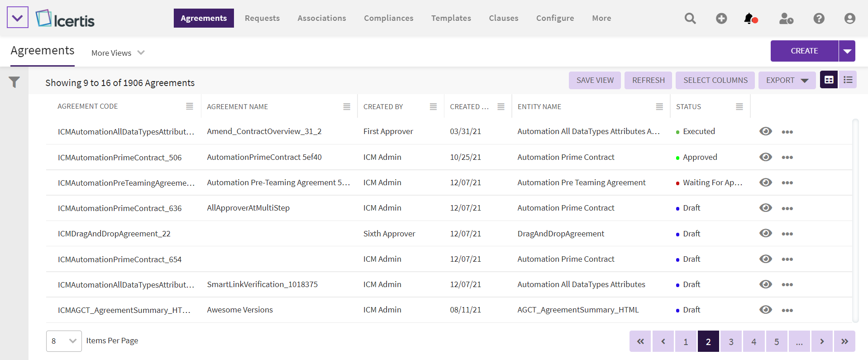This screenshot has height=360, width=868.
Task: Open the user profile account icon
Action: (x=849, y=19)
